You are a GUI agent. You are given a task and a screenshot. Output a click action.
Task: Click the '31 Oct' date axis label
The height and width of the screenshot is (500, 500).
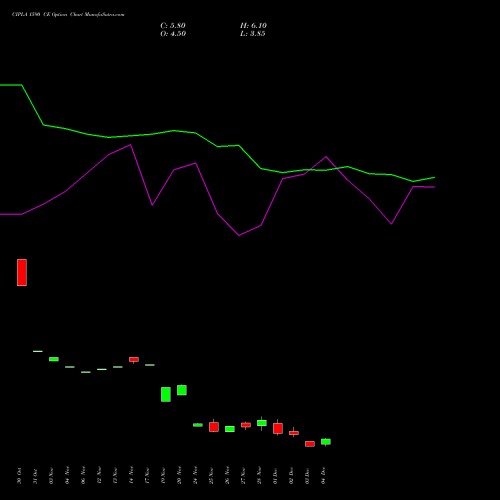(35, 476)
